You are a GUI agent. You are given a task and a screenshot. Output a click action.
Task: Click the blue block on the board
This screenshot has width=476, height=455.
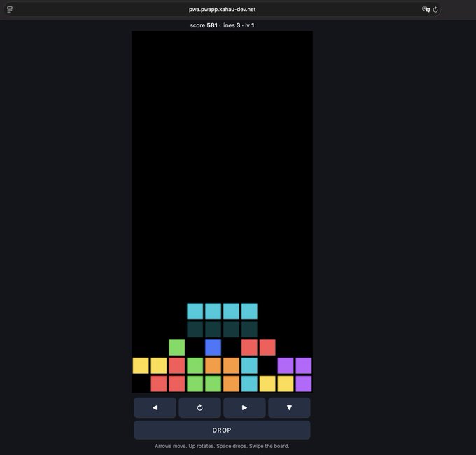(x=213, y=347)
